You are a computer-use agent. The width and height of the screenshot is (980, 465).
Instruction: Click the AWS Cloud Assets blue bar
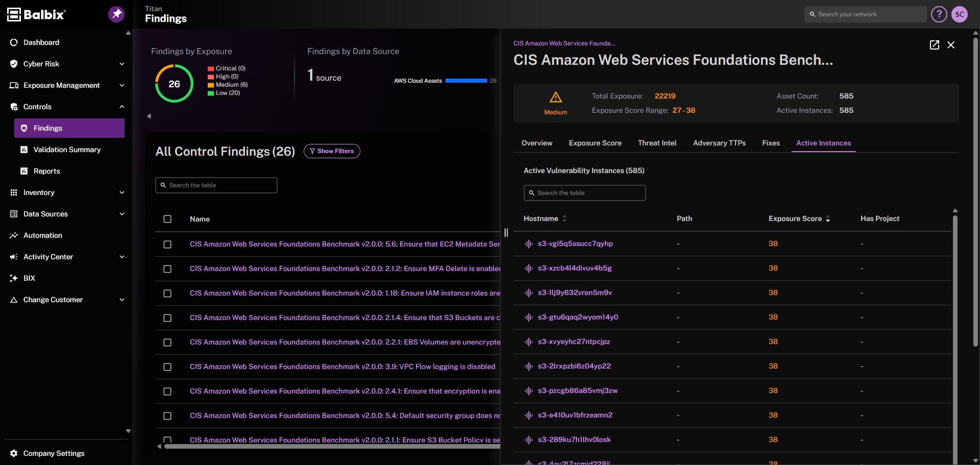coord(466,81)
